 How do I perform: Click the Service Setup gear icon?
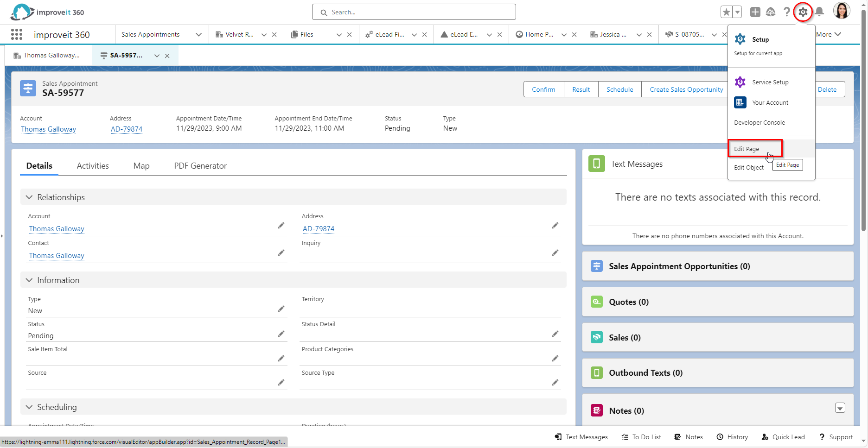(740, 82)
